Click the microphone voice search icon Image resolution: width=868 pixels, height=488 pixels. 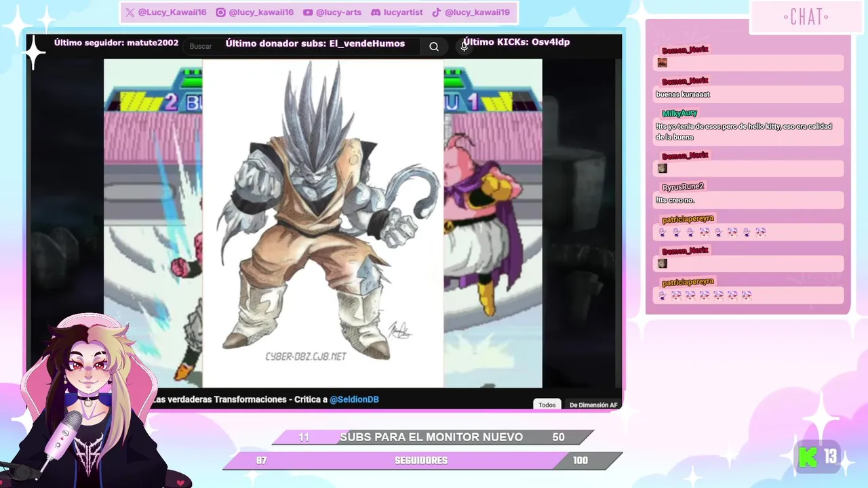[x=465, y=46]
